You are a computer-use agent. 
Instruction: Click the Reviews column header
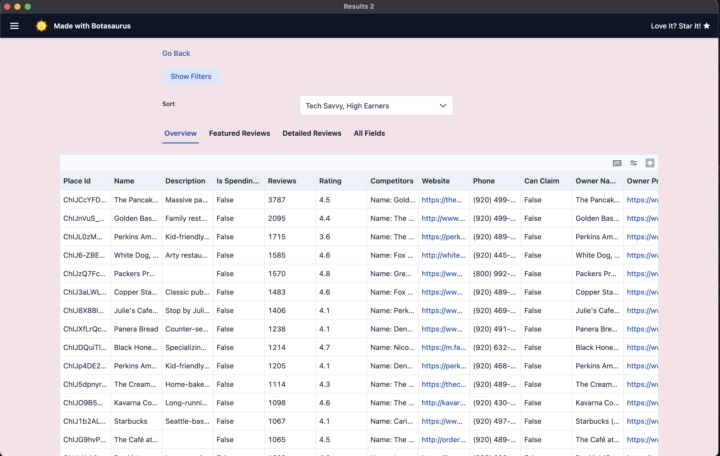[281, 181]
